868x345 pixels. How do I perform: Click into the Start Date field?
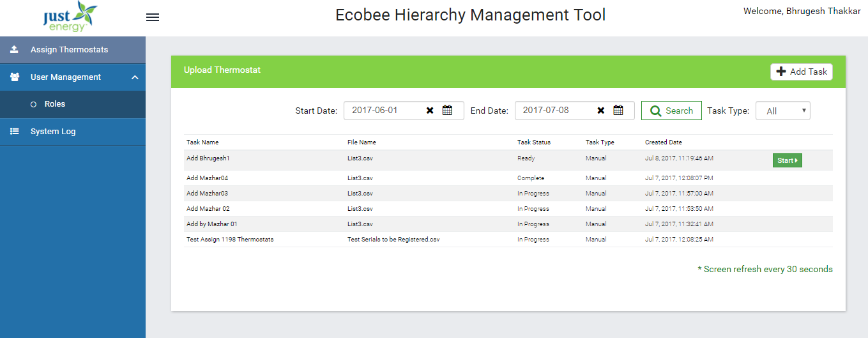pyautogui.click(x=383, y=111)
